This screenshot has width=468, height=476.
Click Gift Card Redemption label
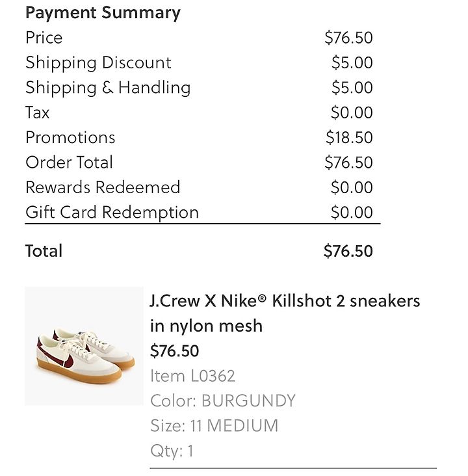pos(112,212)
